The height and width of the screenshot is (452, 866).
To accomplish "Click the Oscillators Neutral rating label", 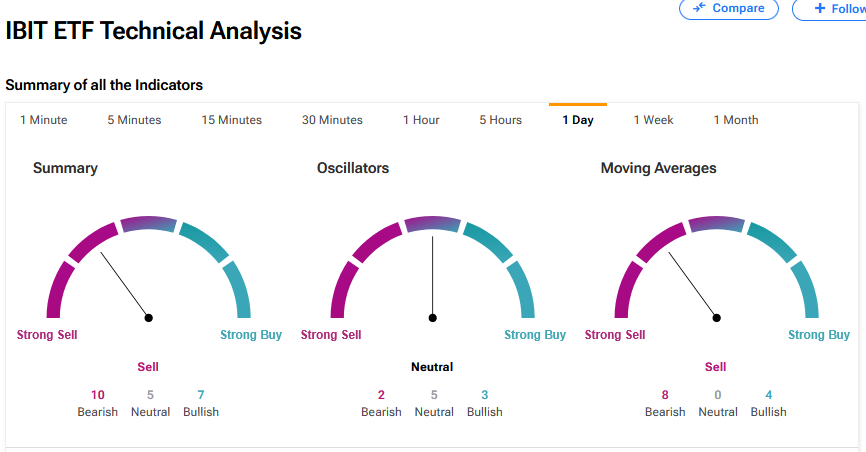I will 432,367.
